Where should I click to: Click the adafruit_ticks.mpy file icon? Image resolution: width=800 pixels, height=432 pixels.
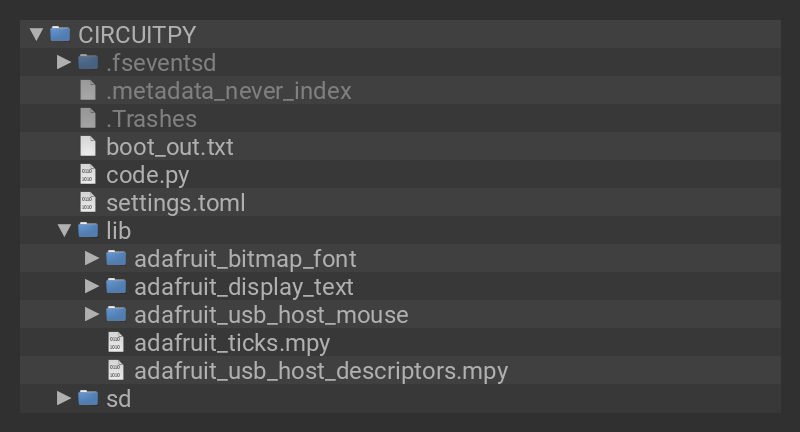[116, 343]
